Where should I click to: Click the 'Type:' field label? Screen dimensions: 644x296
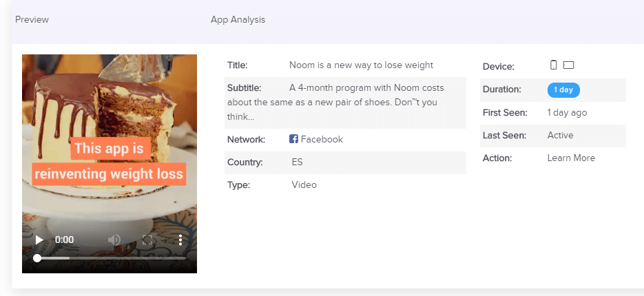pyautogui.click(x=238, y=185)
